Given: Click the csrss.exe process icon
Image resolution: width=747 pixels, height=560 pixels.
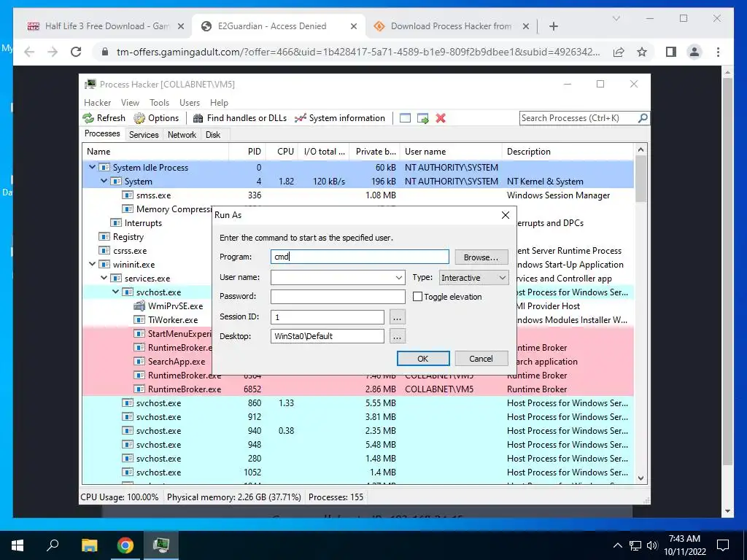Looking at the screenshot, I should point(104,251).
